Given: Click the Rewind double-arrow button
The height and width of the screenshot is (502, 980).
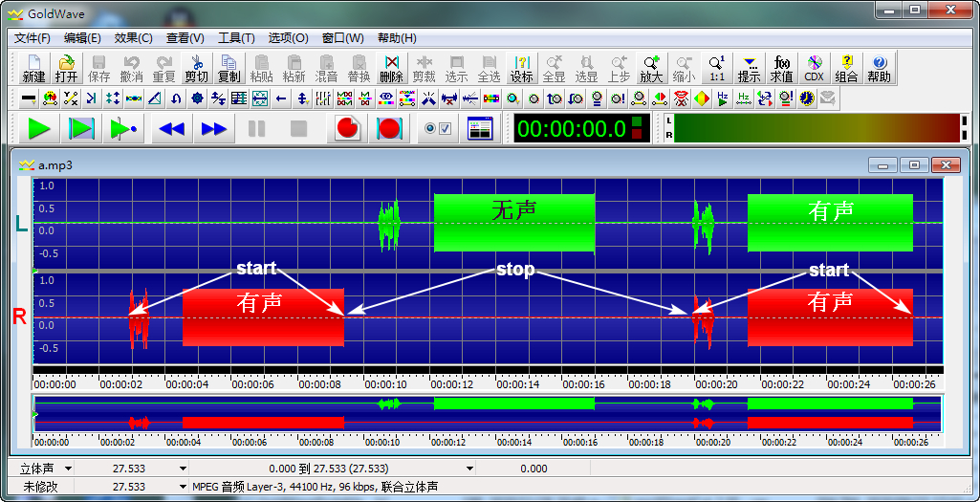Looking at the screenshot, I should coord(171,129).
